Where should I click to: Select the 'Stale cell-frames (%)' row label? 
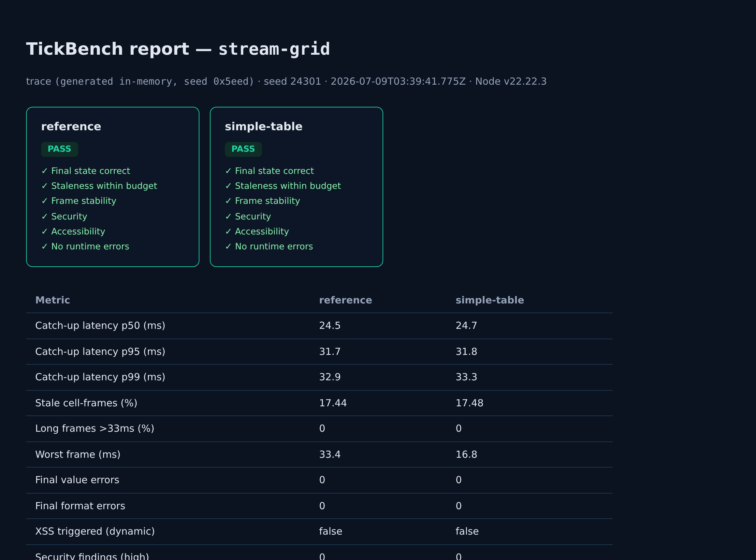[86, 403]
